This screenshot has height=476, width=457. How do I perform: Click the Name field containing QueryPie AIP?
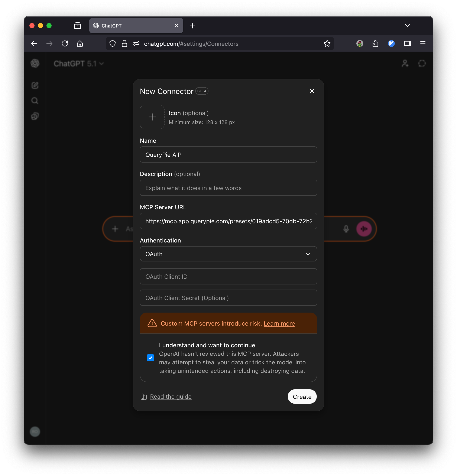(228, 155)
